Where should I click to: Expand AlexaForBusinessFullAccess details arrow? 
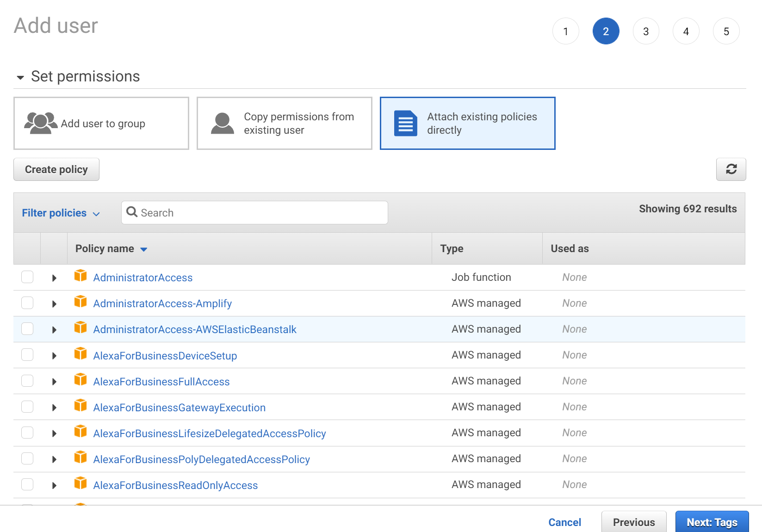pyautogui.click(x=54, y=382)
